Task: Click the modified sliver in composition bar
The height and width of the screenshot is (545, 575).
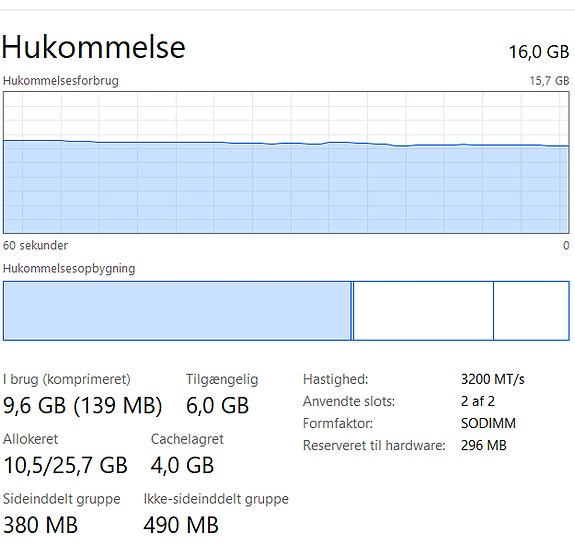Action: 352,311
